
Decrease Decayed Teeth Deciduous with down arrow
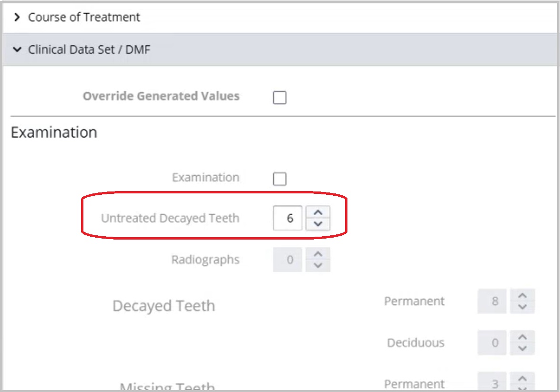(522, 349)
